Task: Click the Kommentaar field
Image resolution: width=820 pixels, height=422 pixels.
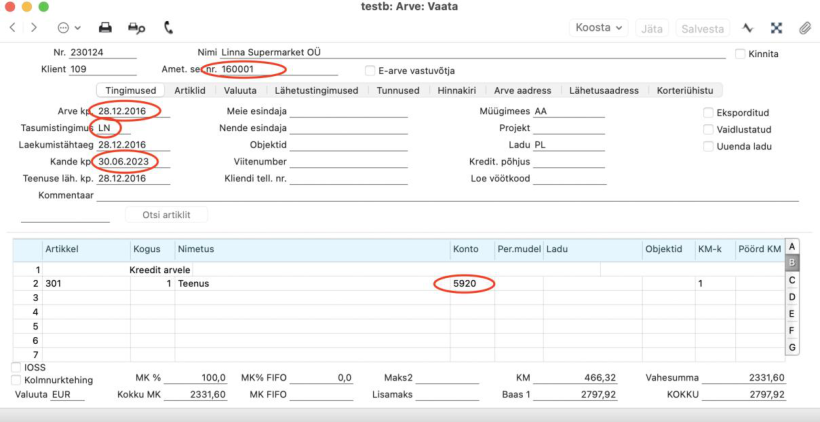Action: (x=448, y=196)
